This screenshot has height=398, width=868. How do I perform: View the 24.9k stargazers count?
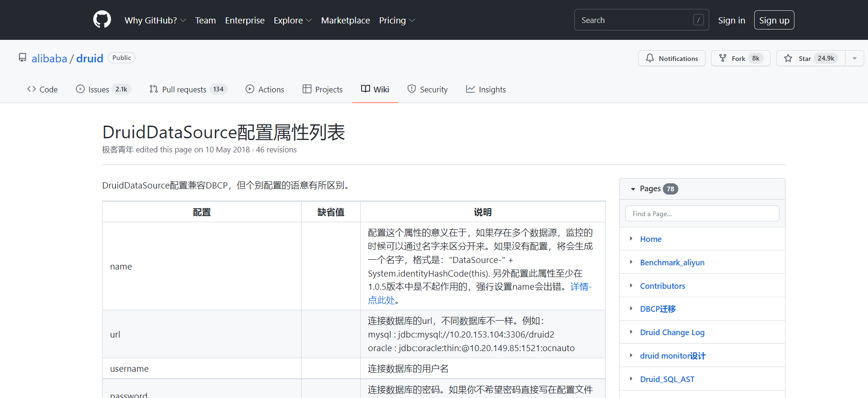pos(826,58)
